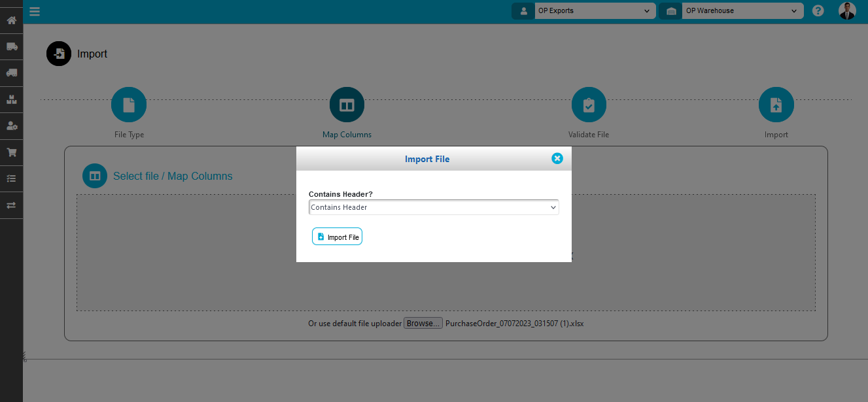868x402 pixels.
Task: Jump to the Validate File step
Action: pyautogui.click(x=589, y=105)
